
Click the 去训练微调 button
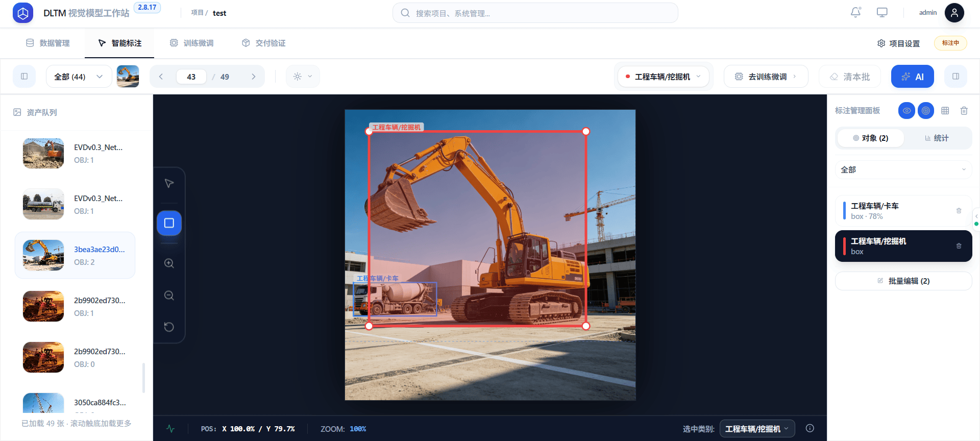(766, 77)
